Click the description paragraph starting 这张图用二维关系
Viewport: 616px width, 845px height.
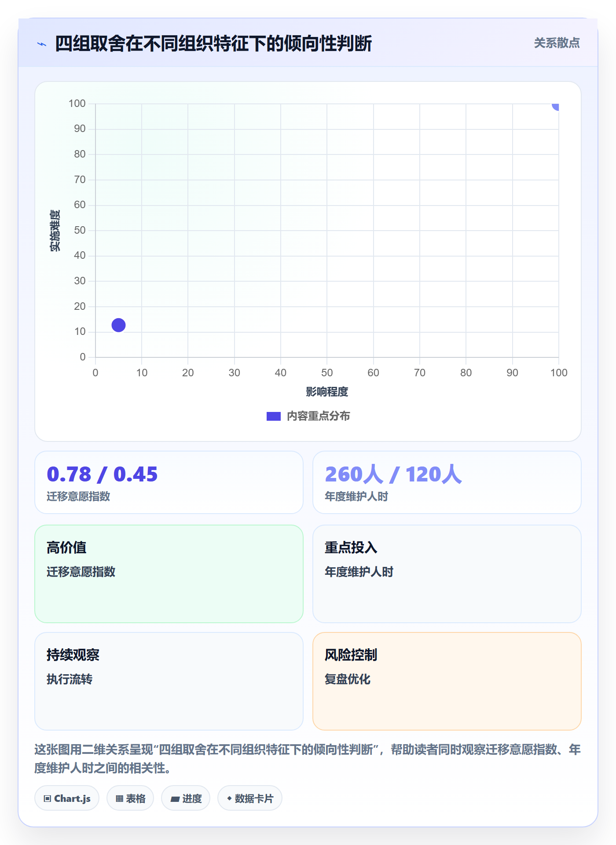tap(308, 758)
